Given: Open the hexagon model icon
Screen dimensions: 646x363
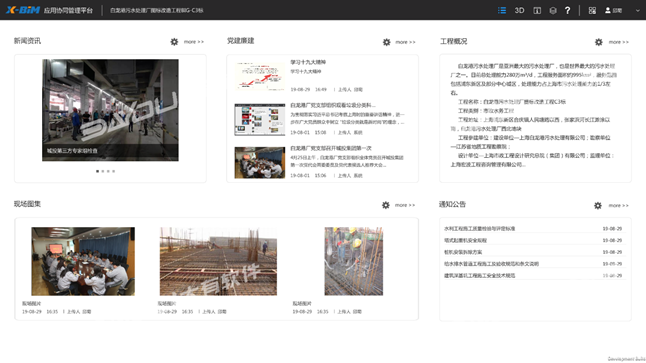Looking at the screenshot, I should click(553, 11).
